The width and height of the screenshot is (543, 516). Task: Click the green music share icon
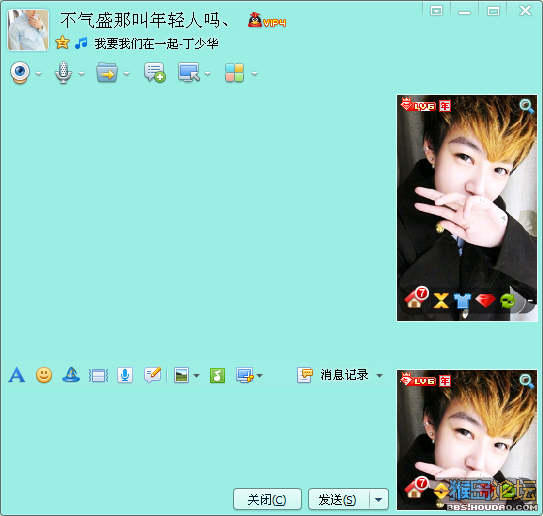coord(217,375)
